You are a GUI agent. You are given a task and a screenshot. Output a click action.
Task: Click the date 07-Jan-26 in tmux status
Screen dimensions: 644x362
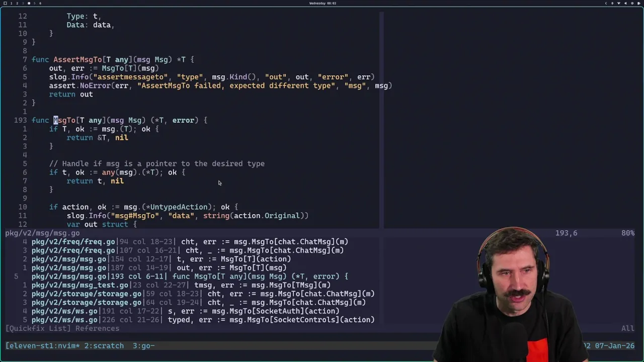pos(614,346)
